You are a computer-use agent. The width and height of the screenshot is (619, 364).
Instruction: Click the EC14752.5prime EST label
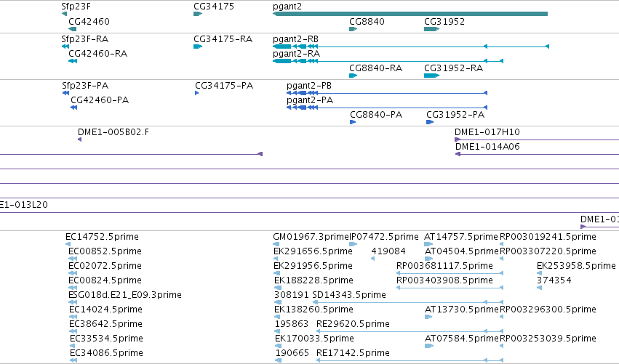(x=102, y=237)
